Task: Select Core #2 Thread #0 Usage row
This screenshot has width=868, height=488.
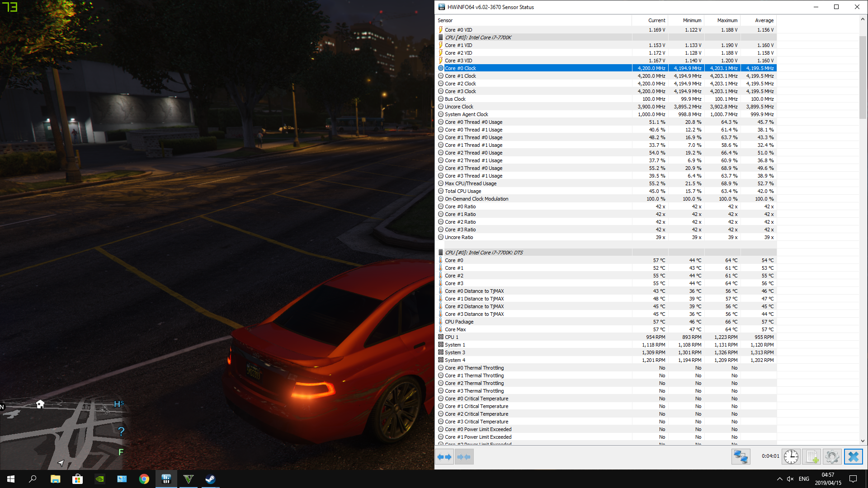Action: pos(606,153)
